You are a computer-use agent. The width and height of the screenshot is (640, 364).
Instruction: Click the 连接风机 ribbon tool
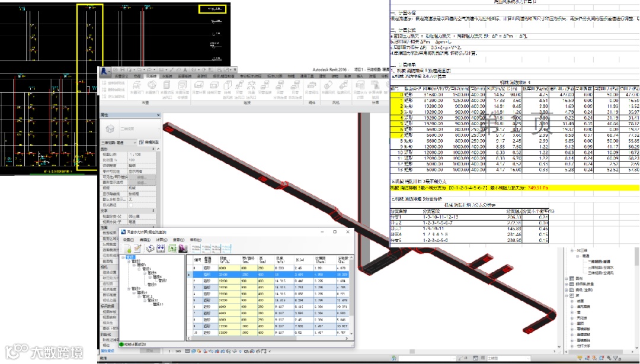tap(343, 87)
